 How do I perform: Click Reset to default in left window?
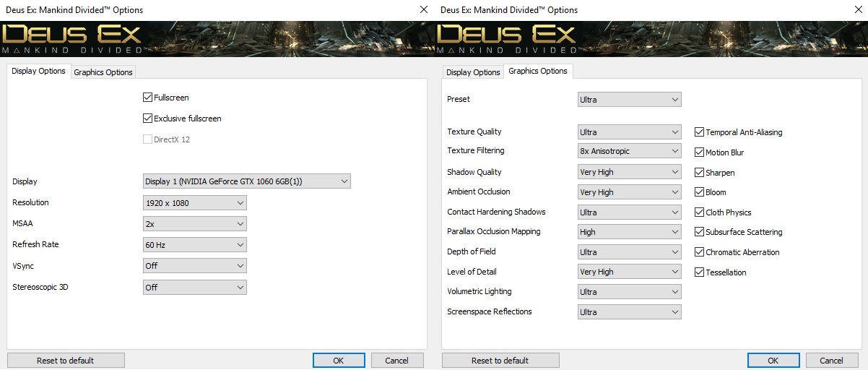(66, 360)
